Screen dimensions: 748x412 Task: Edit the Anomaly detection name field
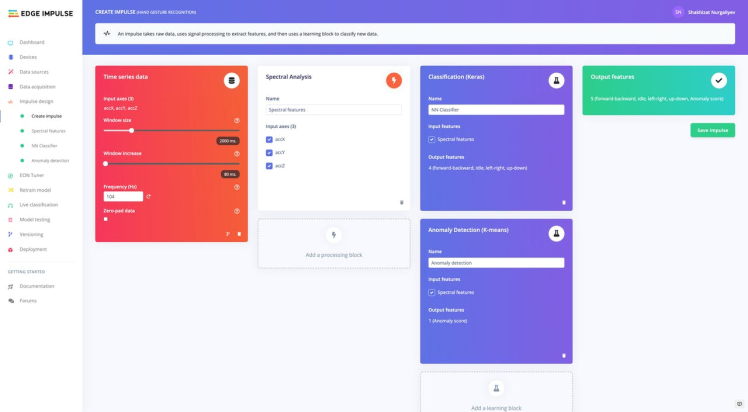(496, 263)
